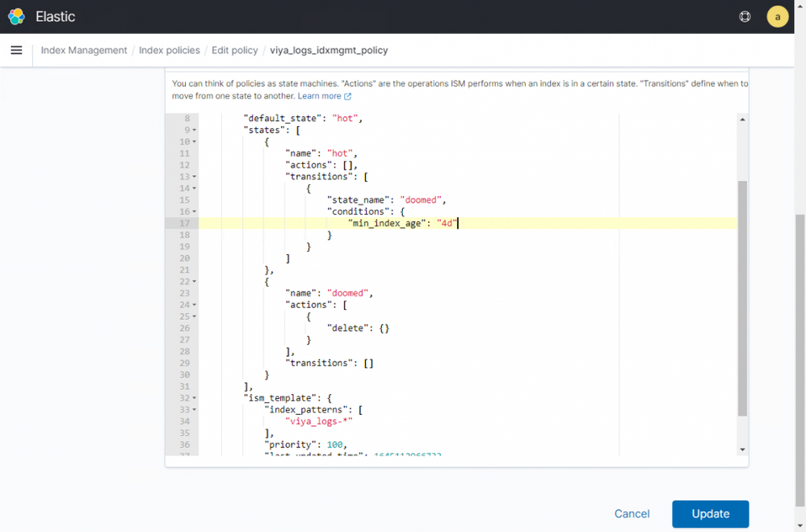This screenshot has width=806, height=532.
Task: Collapse the "transitions" fold arrow on line 13
Action: [x=195, y=177]
